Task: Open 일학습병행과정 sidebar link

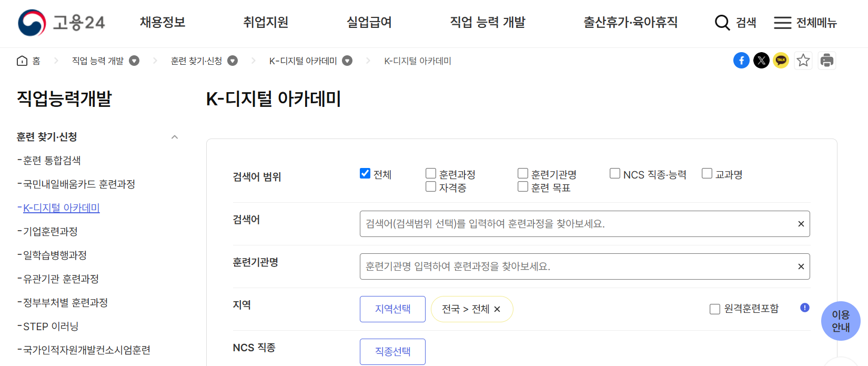Action: point(55,255)
